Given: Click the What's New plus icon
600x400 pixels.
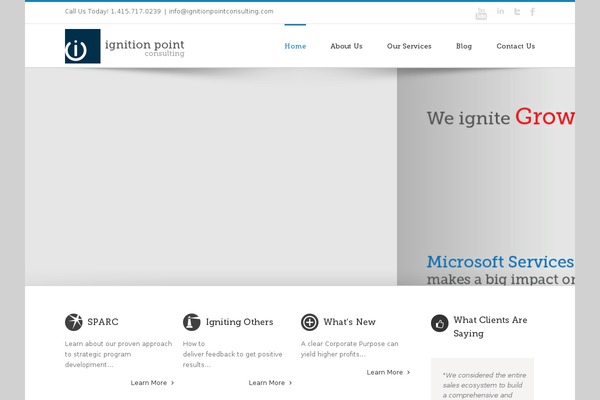Looking at the screenshot, I should tap(309, 322).
